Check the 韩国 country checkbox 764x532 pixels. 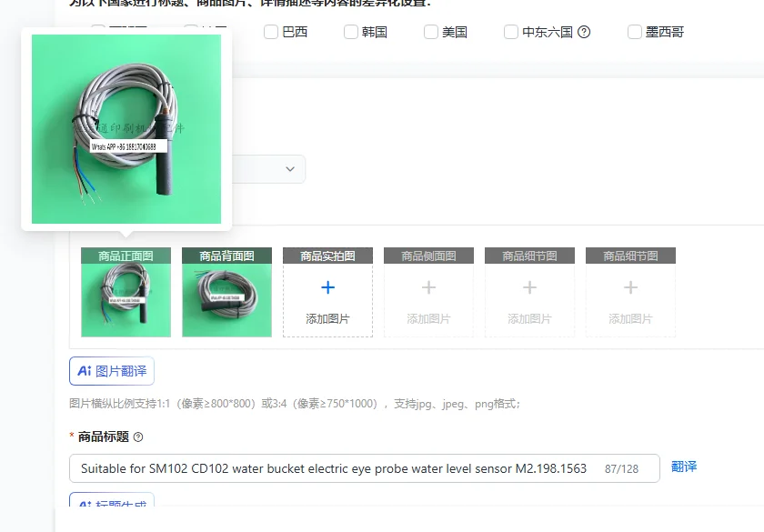coord(351,32)
